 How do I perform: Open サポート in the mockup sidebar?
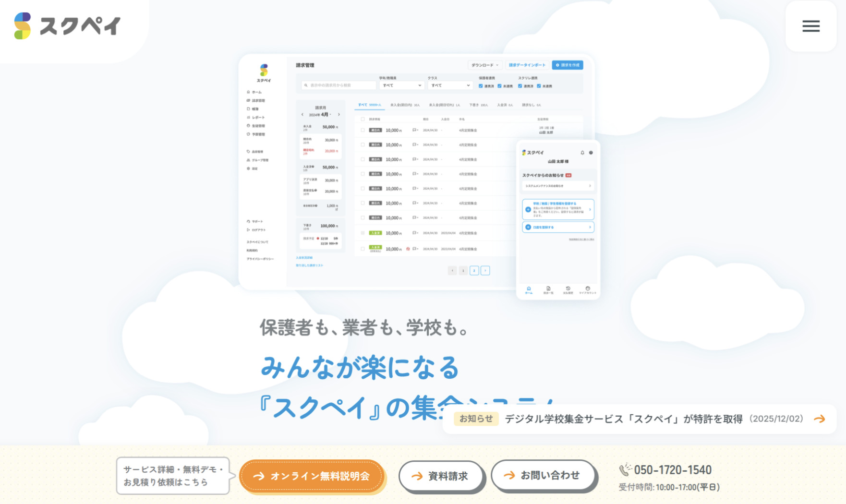point(255,221)
